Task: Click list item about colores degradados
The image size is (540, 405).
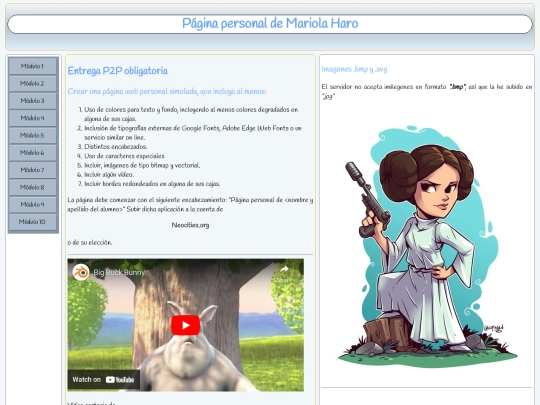Action: coord(191,114)
